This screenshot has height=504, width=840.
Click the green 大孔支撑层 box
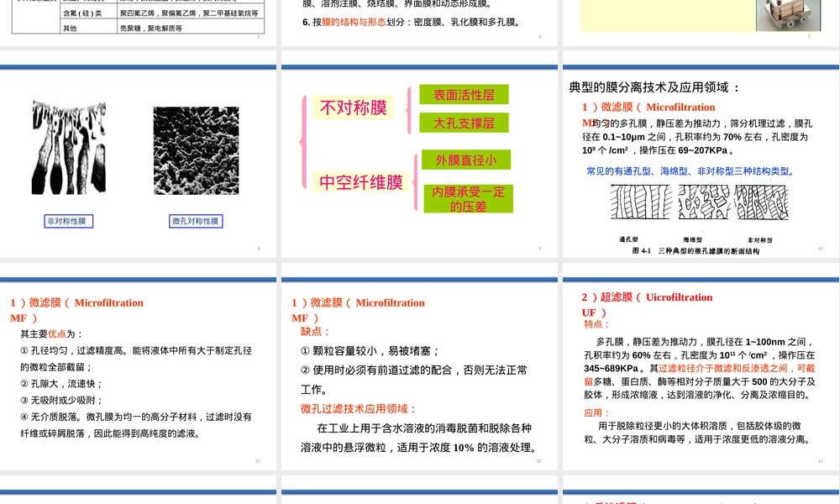[x=464, y=123]
